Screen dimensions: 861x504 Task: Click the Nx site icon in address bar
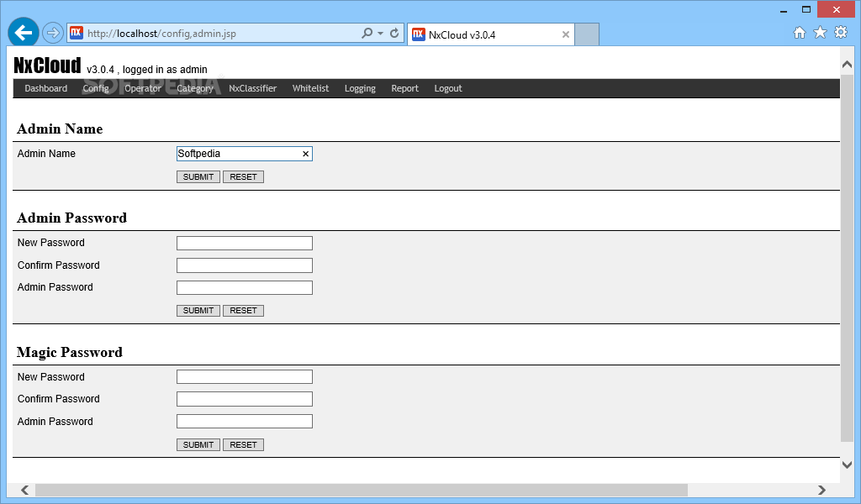(77, 33)
